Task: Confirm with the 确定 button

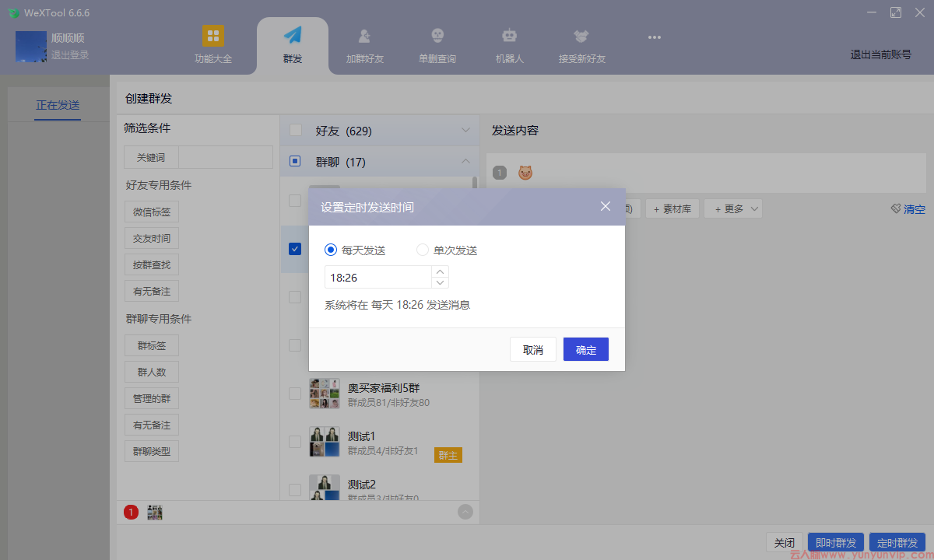Action: click(585, 349)
